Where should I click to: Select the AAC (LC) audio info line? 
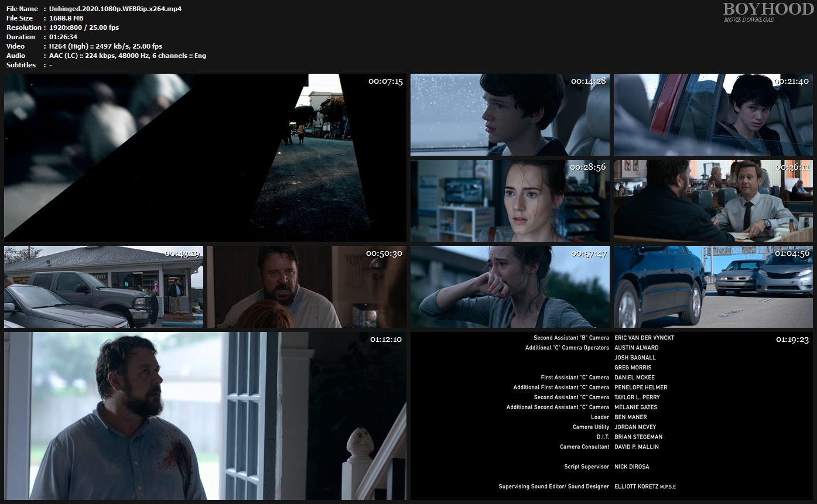(127, 56)
